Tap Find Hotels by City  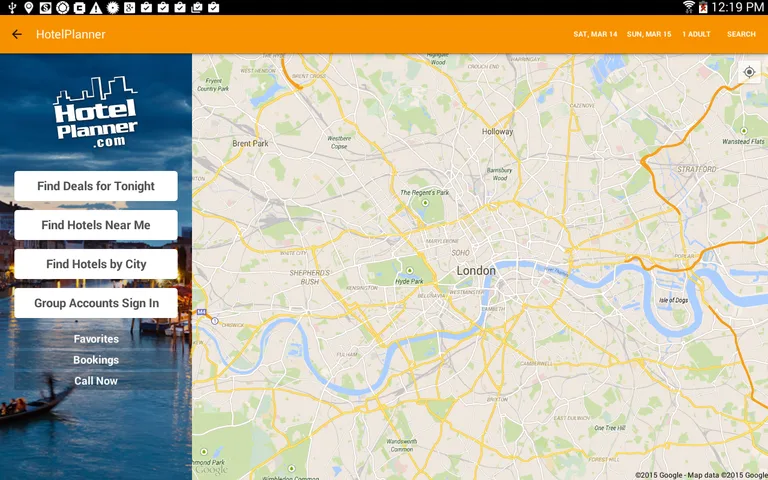click(x=96, y=264)
